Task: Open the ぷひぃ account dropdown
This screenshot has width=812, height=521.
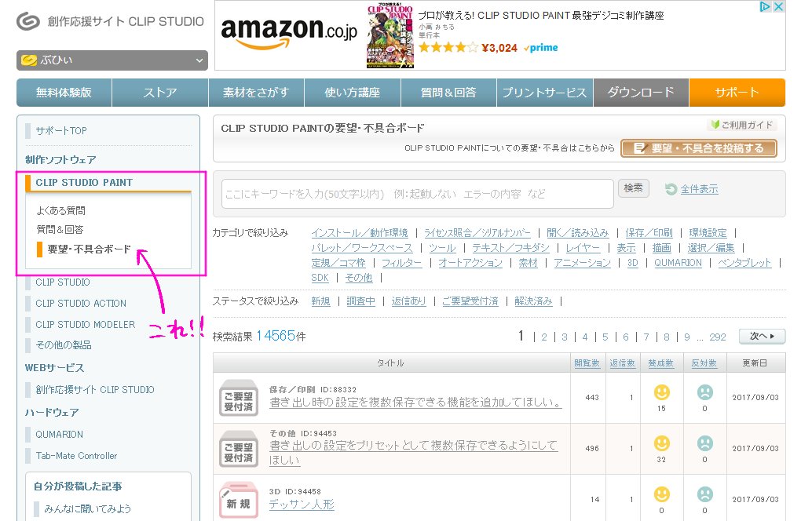Action: (112, 60)
